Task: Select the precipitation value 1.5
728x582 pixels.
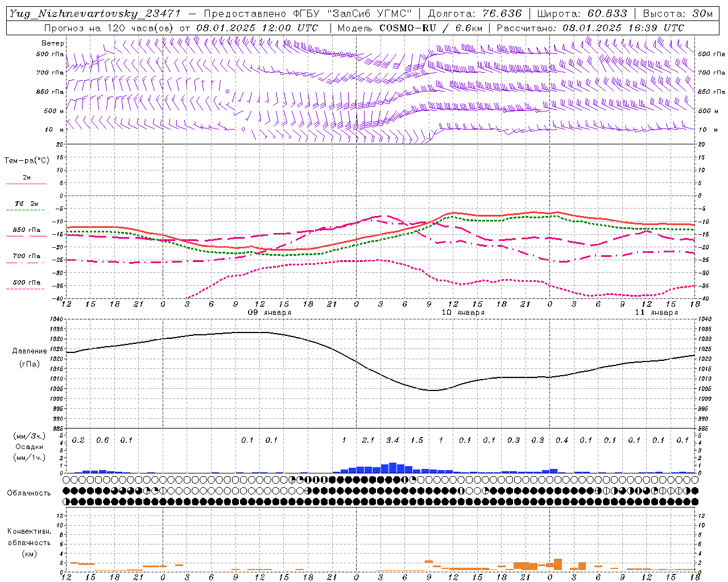Action: click(x=417, y=440)
